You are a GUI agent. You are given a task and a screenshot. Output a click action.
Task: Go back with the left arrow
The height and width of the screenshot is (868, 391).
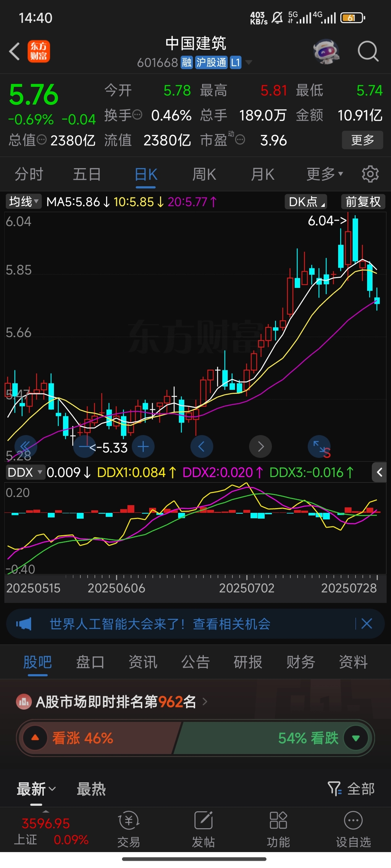point(14,51)
